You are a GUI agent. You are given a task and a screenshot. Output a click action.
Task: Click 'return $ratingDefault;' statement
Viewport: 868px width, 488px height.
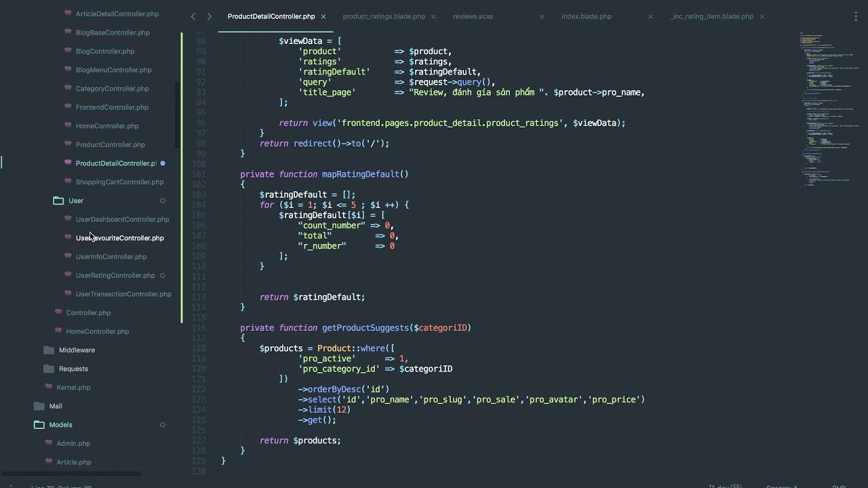(x=312, y=297)
